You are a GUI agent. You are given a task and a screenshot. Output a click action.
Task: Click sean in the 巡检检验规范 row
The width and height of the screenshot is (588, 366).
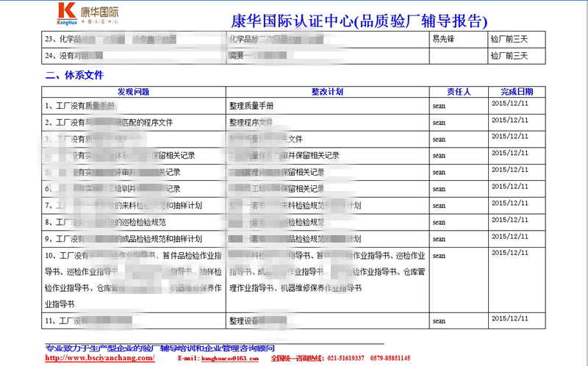pos(439,223)
